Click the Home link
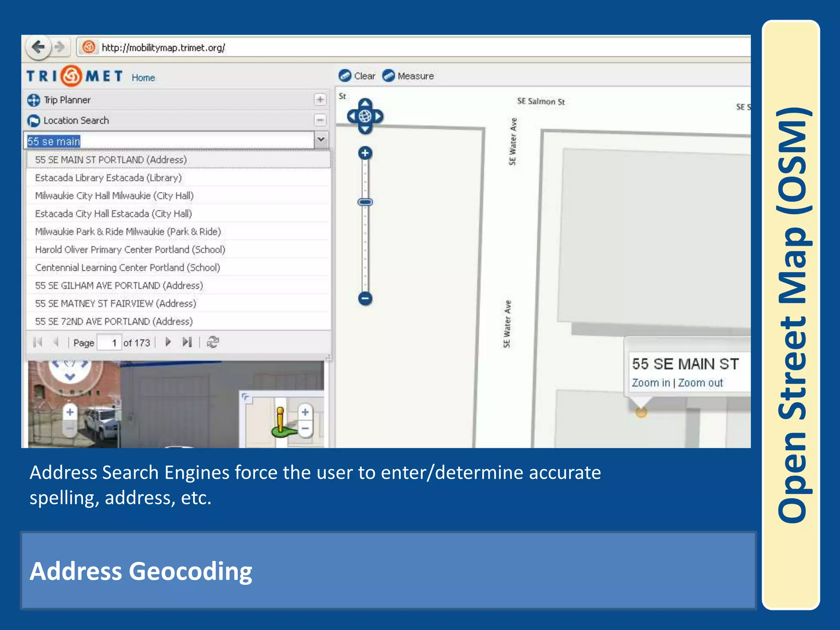Viewport: 840px width, 630px height. pos(143,78)
